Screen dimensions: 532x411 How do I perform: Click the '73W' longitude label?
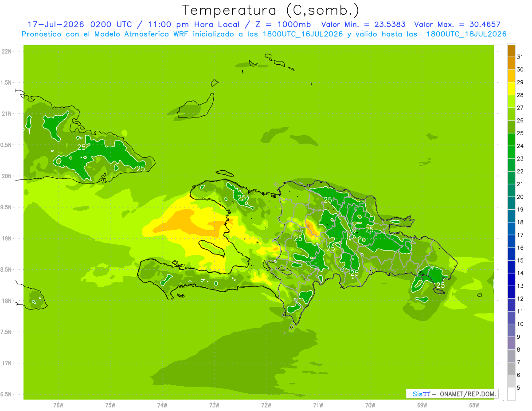214,405
